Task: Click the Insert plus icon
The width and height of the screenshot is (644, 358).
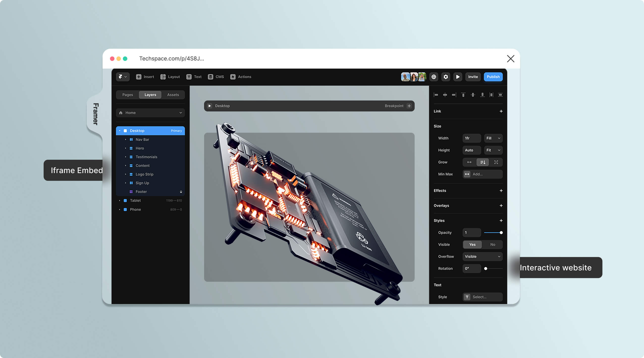Action: click(x=139, y=77)
